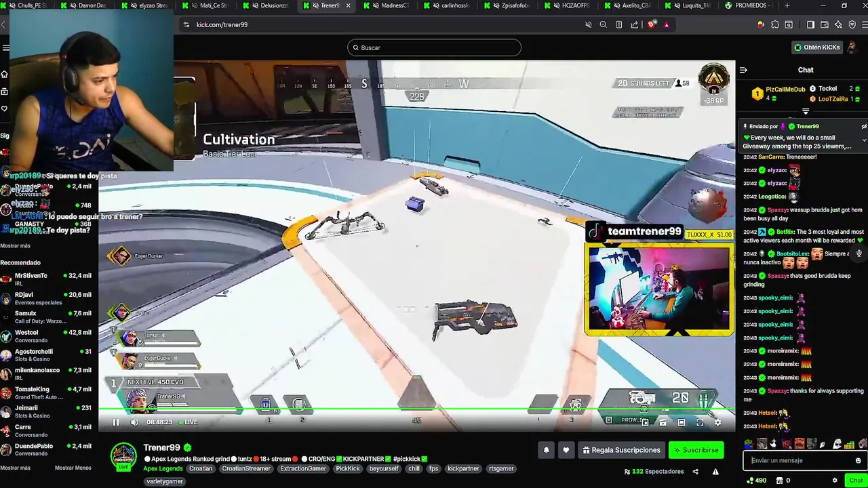Enter fullscreen video mode
Screen dimensions: 868x488
pyautogui.click(x=700, y=422)
